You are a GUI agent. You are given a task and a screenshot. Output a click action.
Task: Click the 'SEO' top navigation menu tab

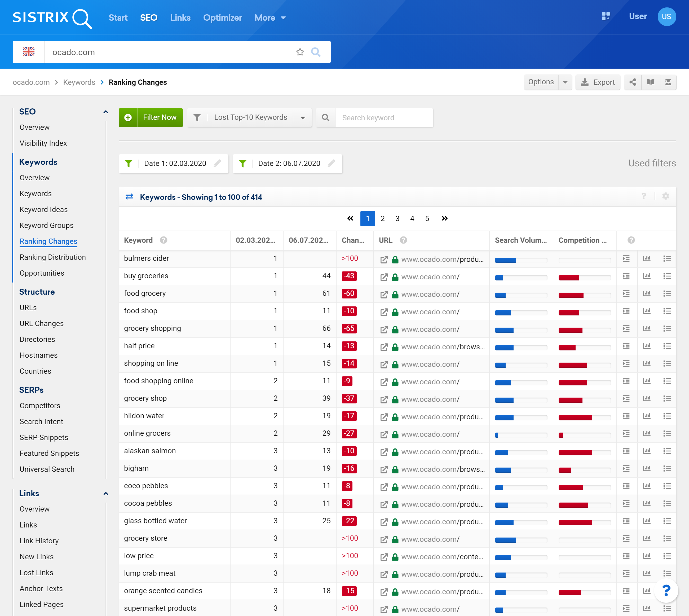click(148, 17)
